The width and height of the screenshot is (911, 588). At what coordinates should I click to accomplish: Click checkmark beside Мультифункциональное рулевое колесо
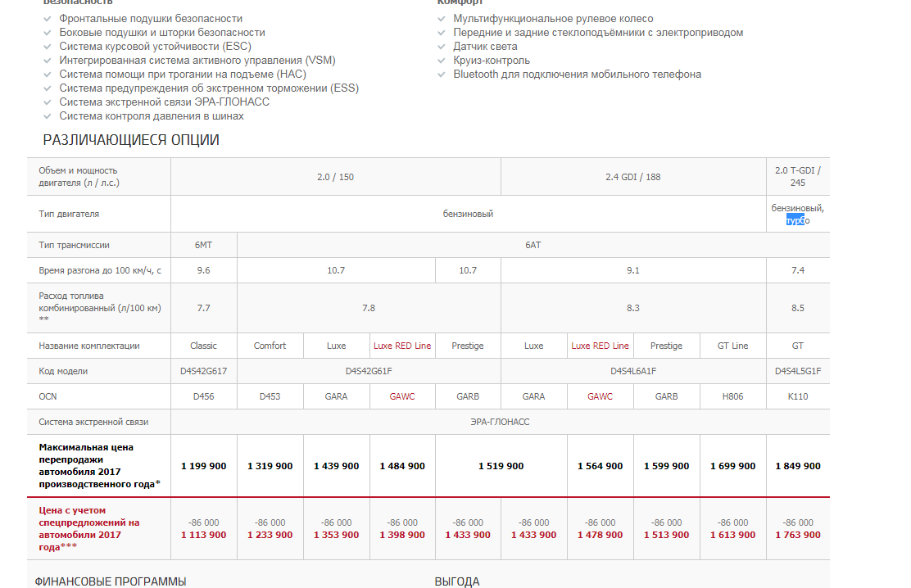pyautogui.click(x=443, y=19)
